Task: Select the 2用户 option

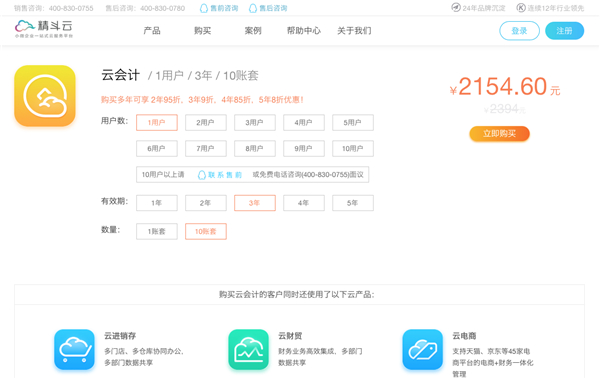Action: point(206,123)
